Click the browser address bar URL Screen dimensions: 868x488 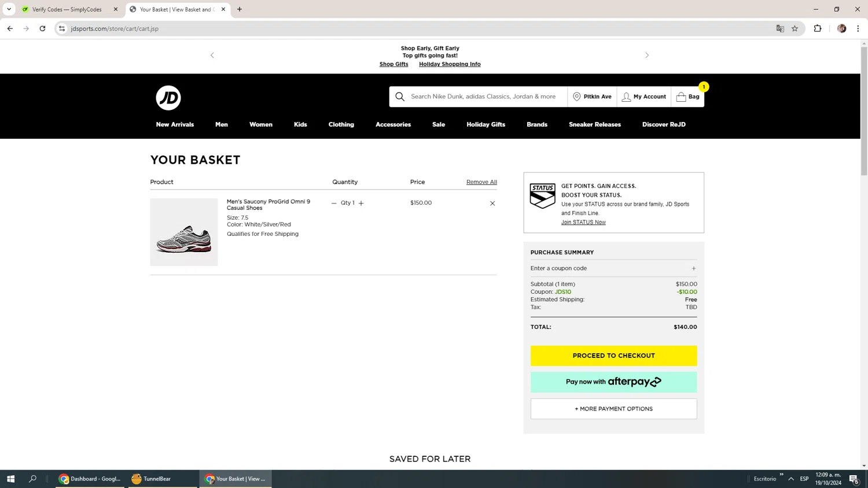point(115,28)
